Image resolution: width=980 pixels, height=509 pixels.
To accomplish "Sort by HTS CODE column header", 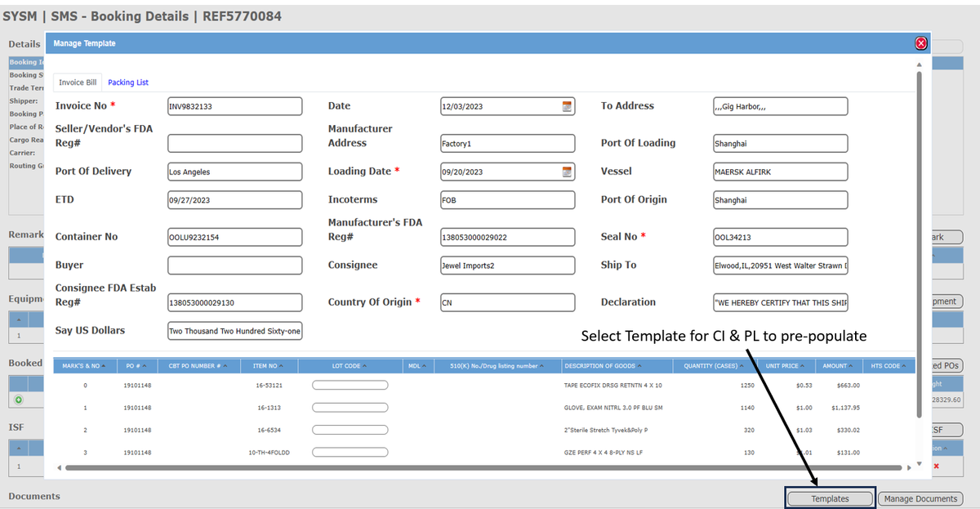I will click(889, 366).
